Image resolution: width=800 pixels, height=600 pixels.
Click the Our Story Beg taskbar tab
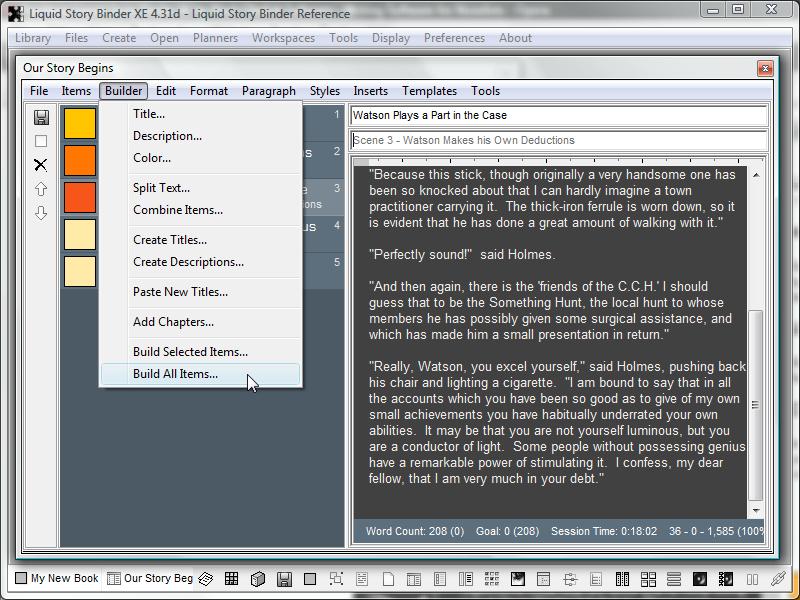coord(150,578)
